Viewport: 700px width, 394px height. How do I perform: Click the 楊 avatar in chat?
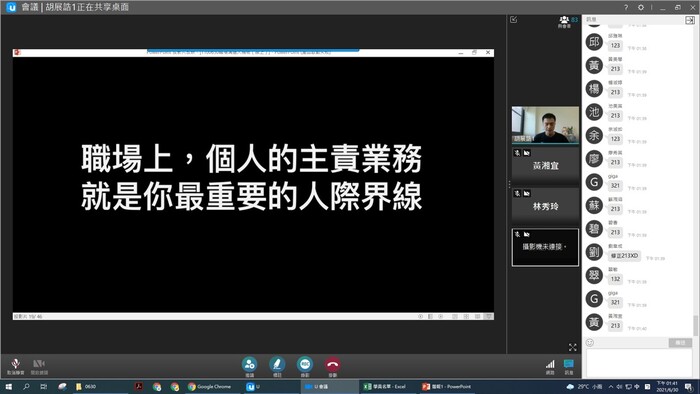pos(594,89)
